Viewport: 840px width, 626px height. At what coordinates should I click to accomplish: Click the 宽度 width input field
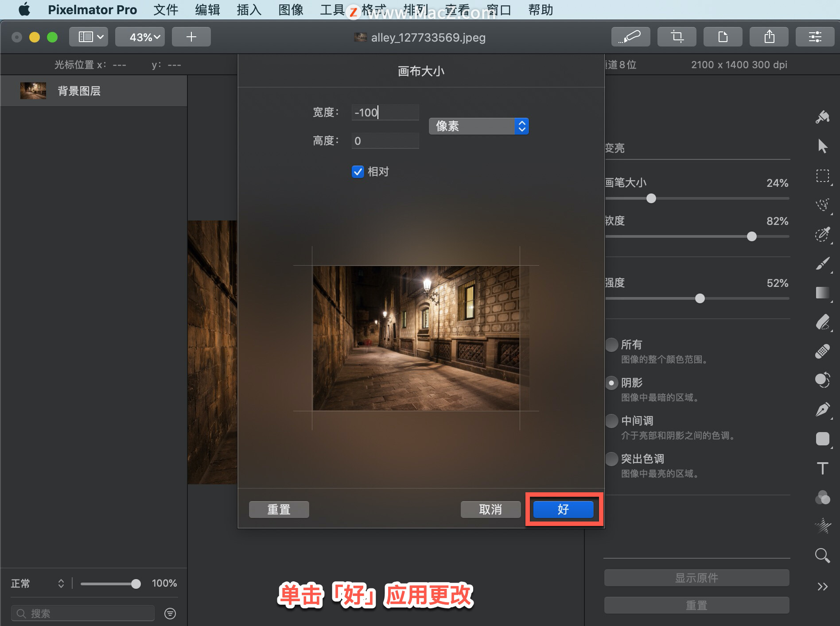point(385,112)
